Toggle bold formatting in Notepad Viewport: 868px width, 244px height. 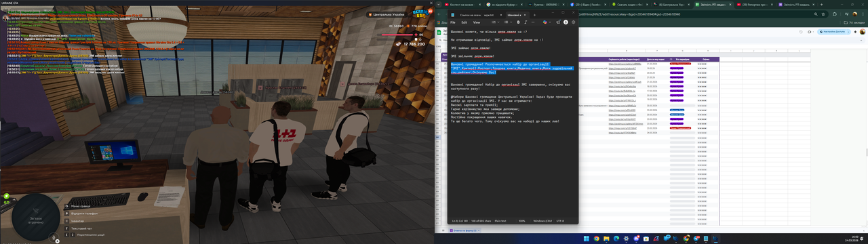tap(519, 22)
